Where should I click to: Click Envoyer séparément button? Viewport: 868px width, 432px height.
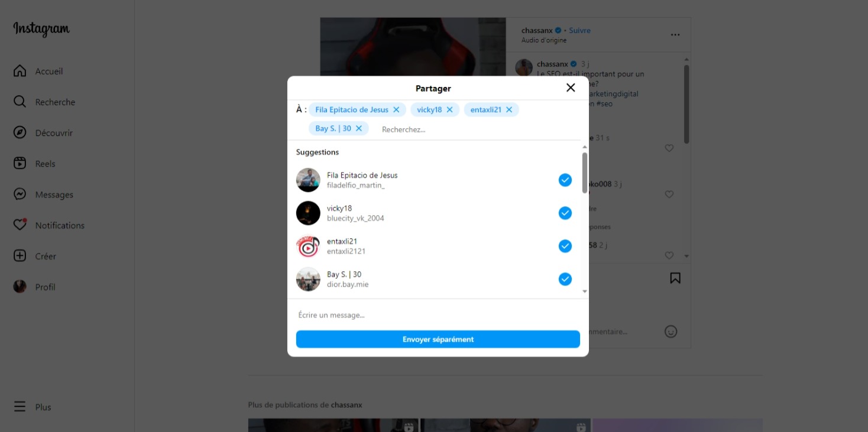click(x=438, y=339)
